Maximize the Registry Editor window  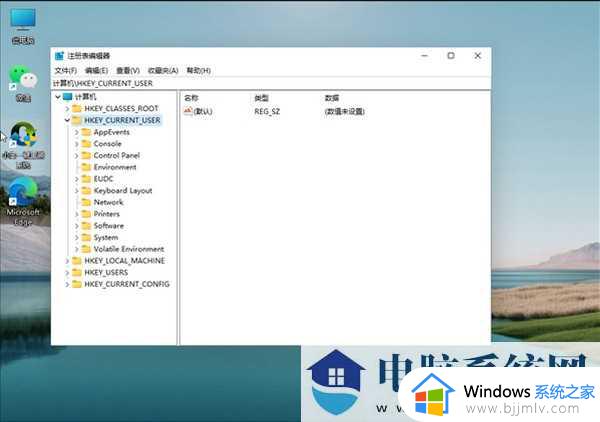(451, 56)
